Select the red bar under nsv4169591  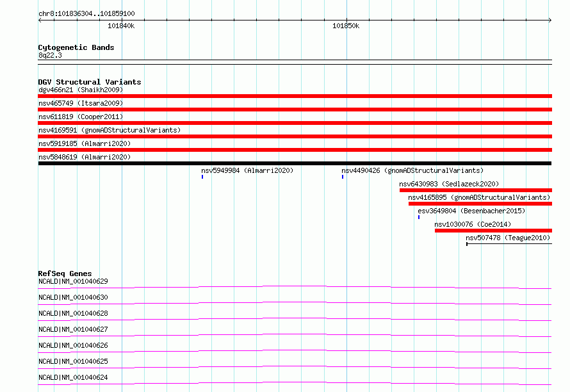point(295,136)
